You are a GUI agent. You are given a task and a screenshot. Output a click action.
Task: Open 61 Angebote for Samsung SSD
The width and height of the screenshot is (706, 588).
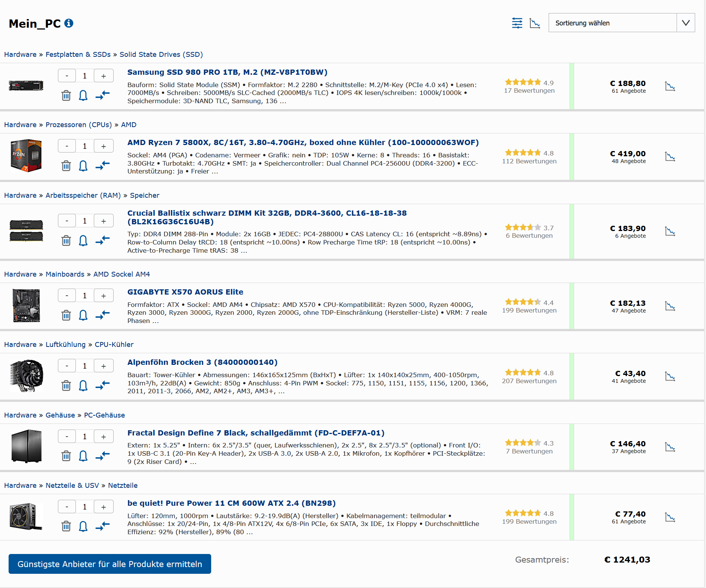629,91
